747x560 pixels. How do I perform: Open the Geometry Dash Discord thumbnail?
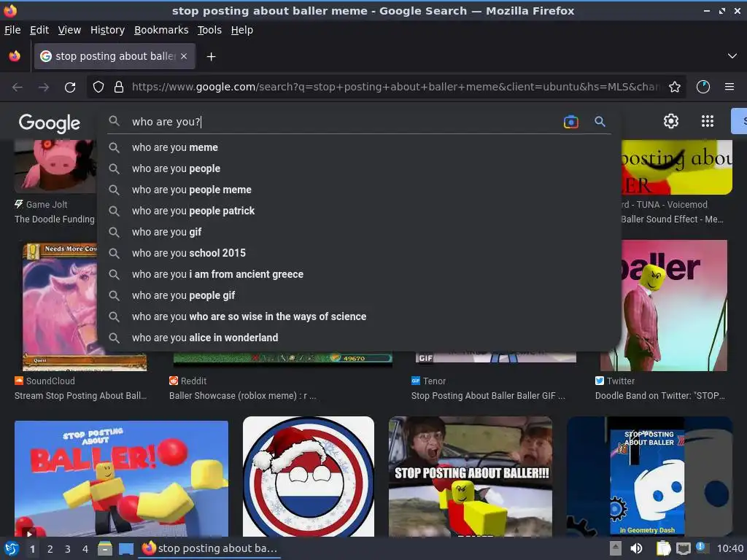coord(649,477)
